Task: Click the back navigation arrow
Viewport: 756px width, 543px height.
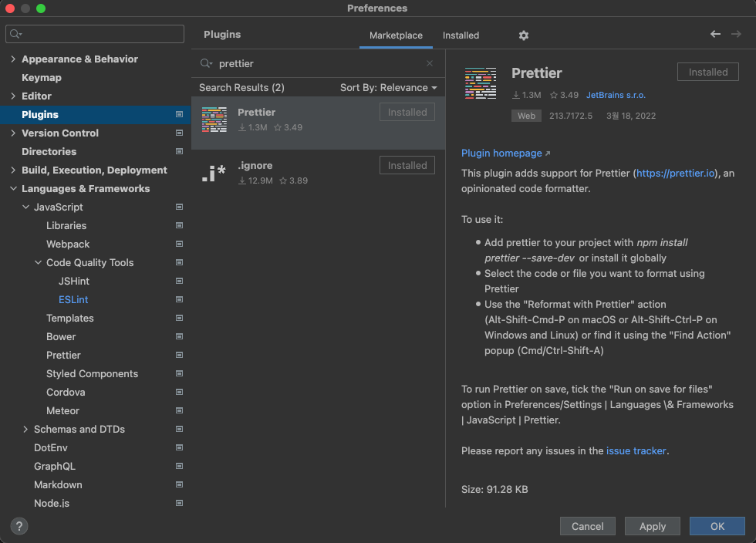Action: click(716, 34)
